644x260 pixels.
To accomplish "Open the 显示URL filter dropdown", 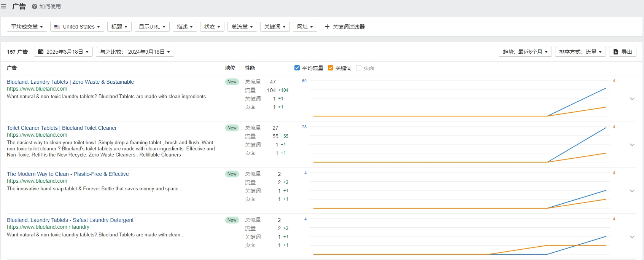I will (152, 27).
